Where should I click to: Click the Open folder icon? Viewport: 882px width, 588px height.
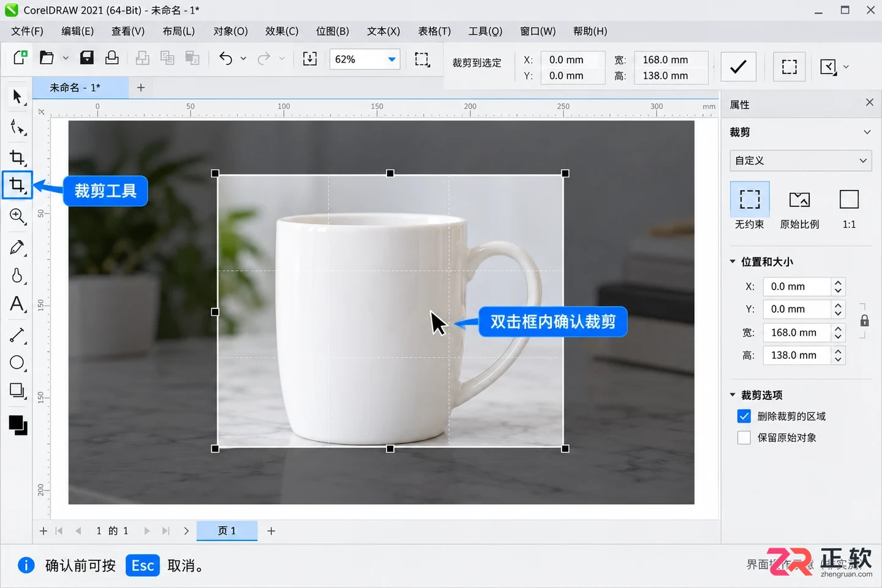[x=47, y=58]
